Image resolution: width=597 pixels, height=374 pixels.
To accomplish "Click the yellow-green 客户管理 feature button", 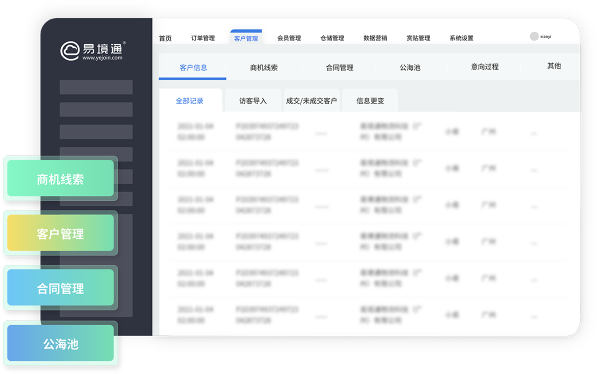I will coord(61,233).
